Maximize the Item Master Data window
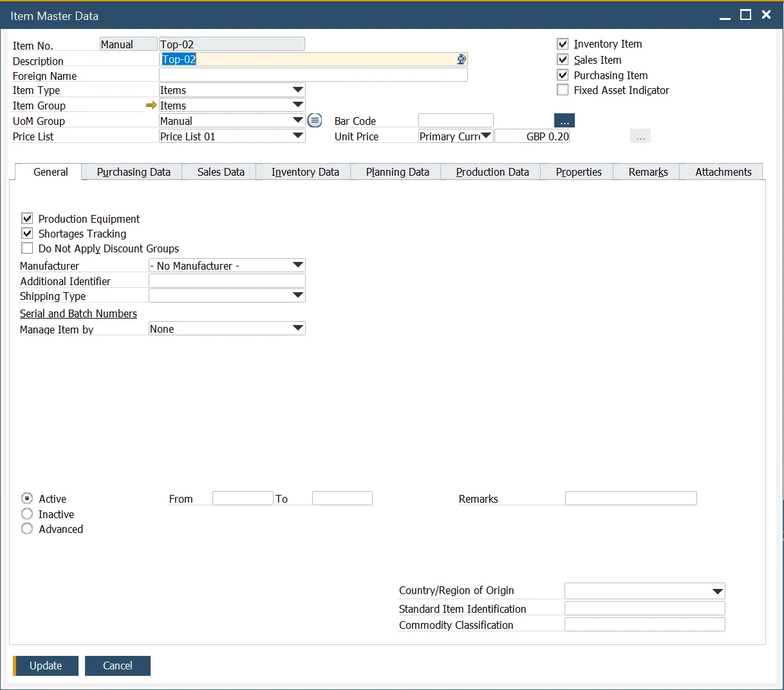Viewport: 784px width, 690px height. coord(745,15)
